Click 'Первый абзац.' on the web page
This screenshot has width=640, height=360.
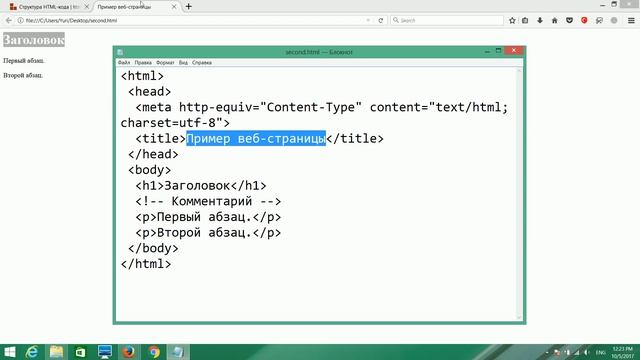[24, 60]
